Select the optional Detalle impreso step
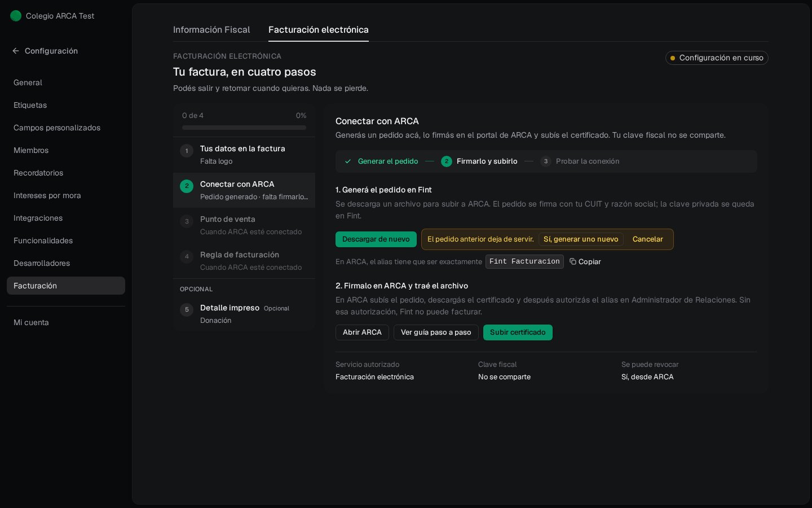This screenshot has height=508, width=812. 244,314
